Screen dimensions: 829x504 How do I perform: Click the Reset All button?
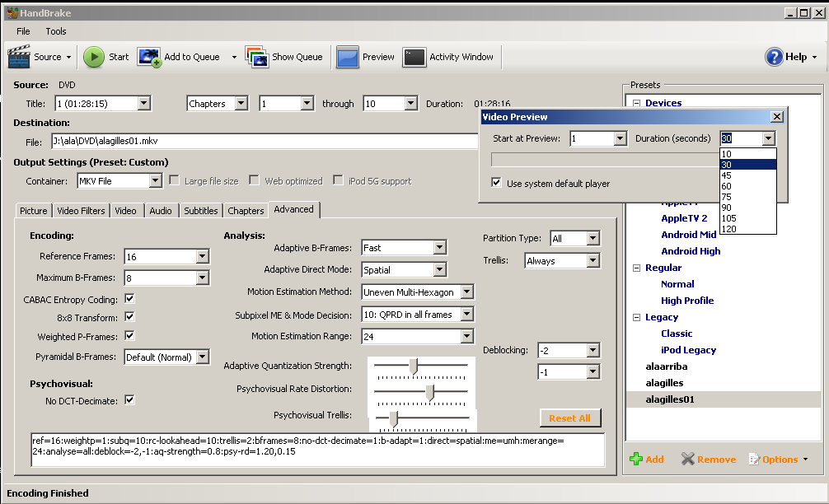(x=570, y=418)
